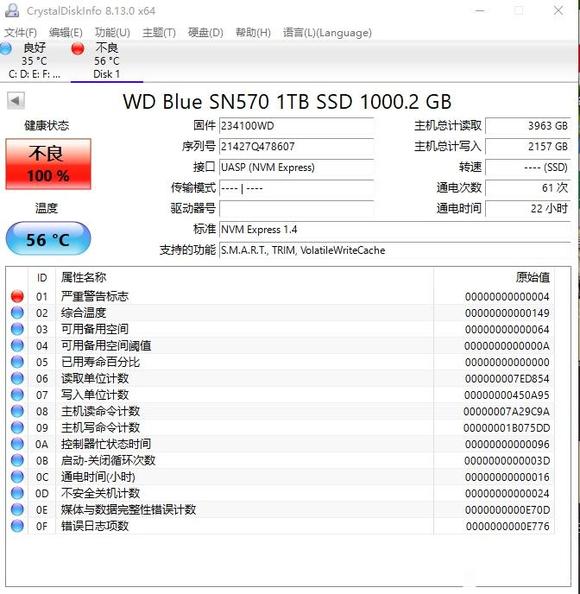
Task: Open the 语言(L)(Language) menu
Action: pos(327,33)
